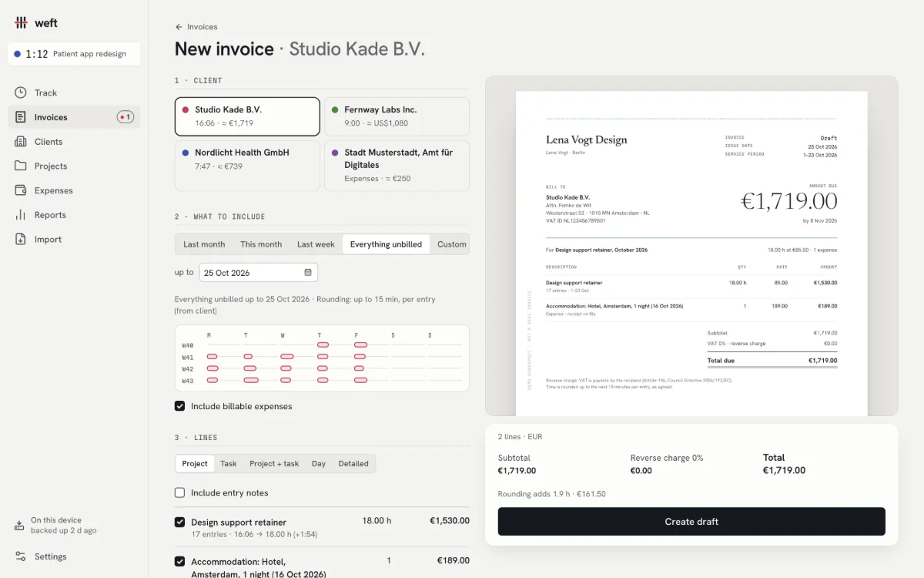Select the Everything unbilled tab
The image size is (924, 578).
coord(386,244)
